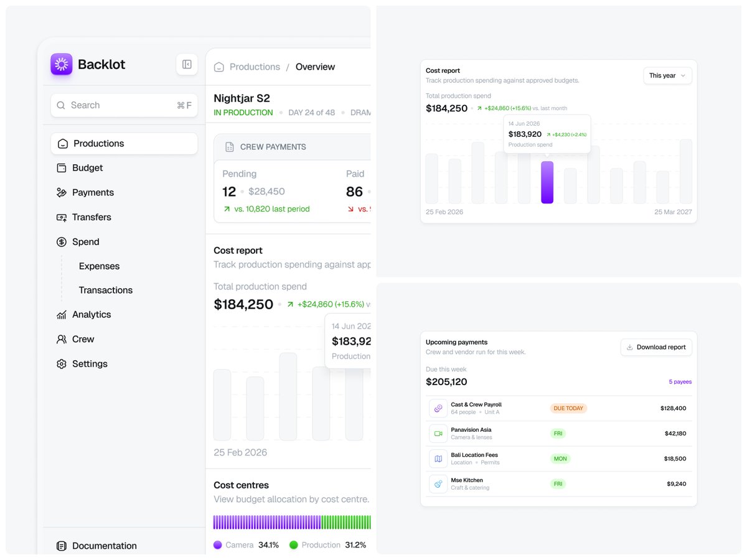The width and height of the screenshot is (747, 560).
Task: Click the download icon in Download report
Action: [630, 347]
